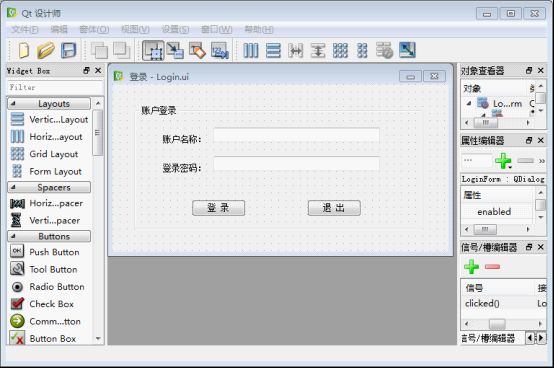Screen dimensions: 554x368
Task: Apply Lay Out in Form Layout icon
Action: (x=362, y=51)
